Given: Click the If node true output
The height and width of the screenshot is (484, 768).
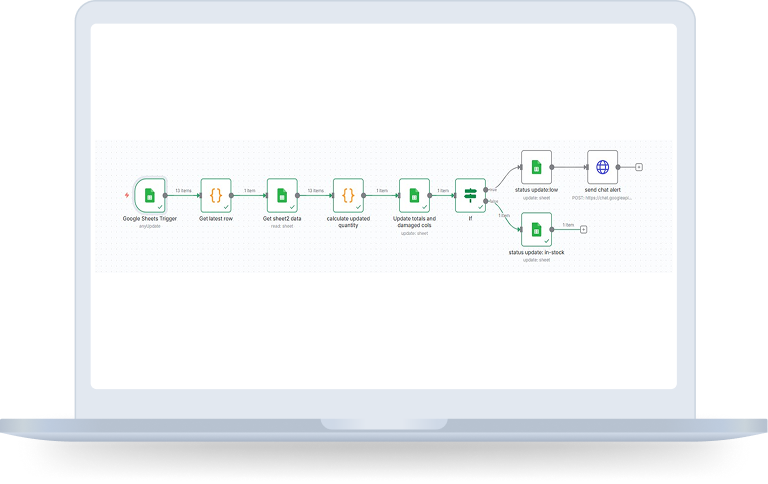Looking at the screenshot, I should 486,189.
